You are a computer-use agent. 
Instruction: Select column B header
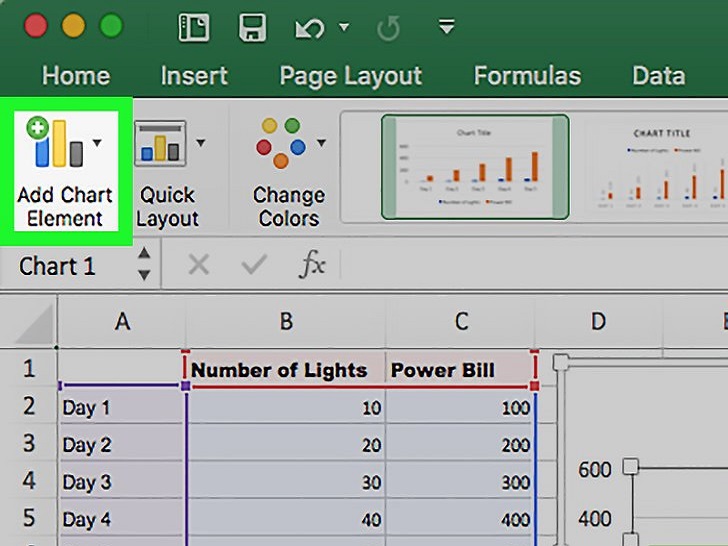coord(286,321)
